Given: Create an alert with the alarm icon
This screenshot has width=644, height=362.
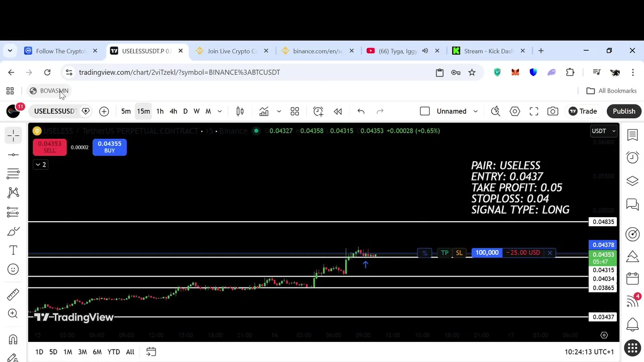Looking at the screenshot, I should [318, 111].
